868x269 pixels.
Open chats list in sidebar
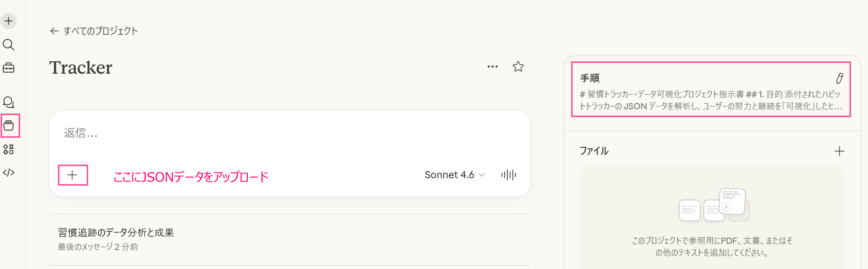[x=9, y=102]
